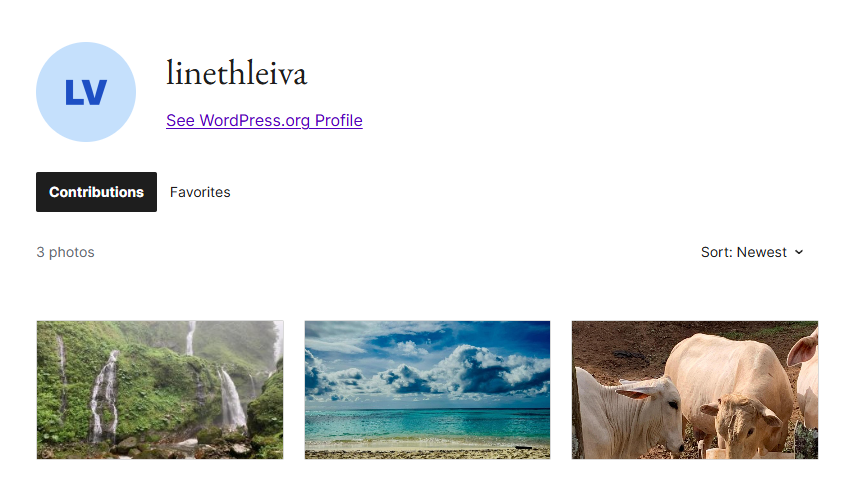The height and width of the screenshot is (485, 858).
Task: Click the LV initials in the avatar
Action: tap(86, 93)
